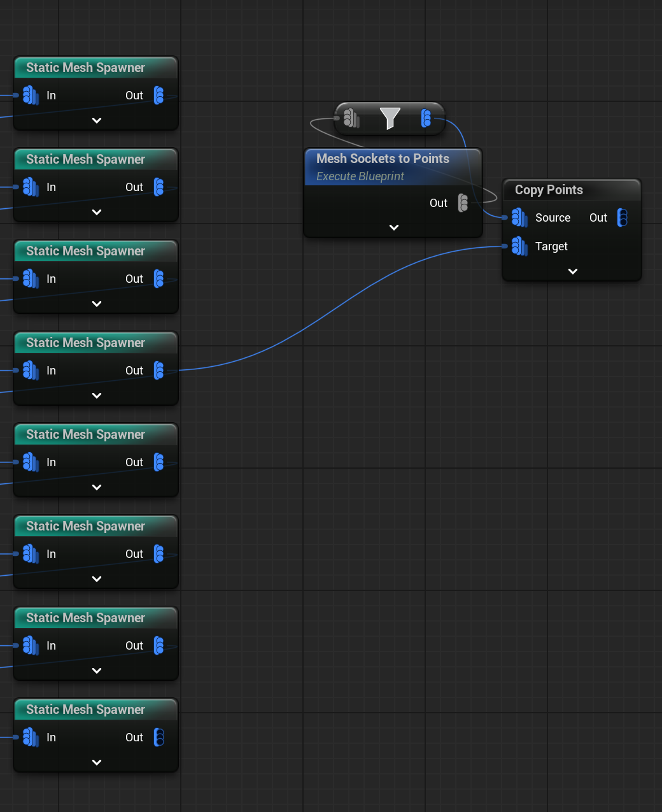Click Out pin of Spawner wired to Copy Points Target

click(159, 371)
